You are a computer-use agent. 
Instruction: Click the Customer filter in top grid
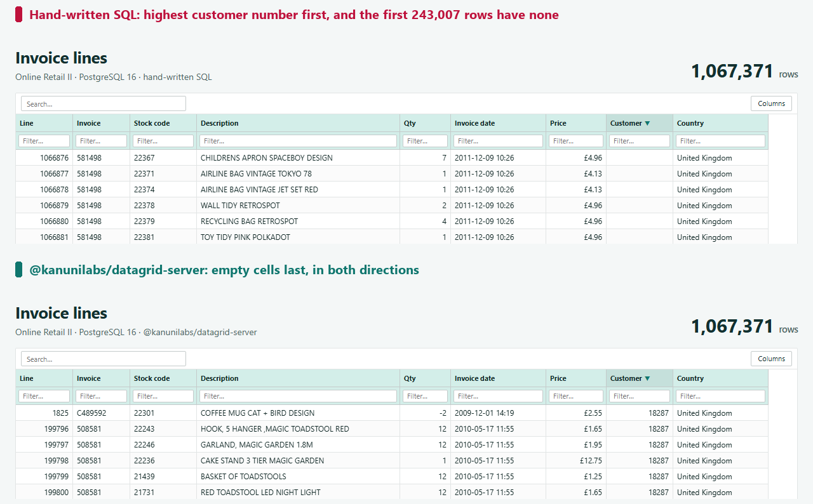[640, 141]
